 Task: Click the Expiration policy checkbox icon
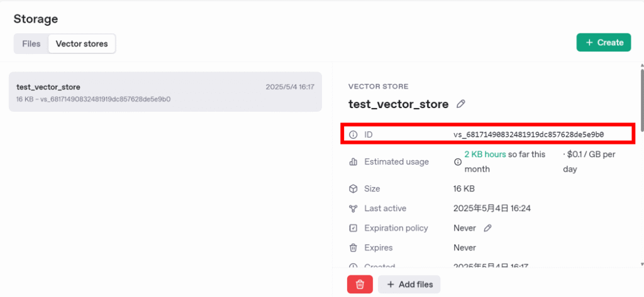pyautogui.click(x=353, y=228)
